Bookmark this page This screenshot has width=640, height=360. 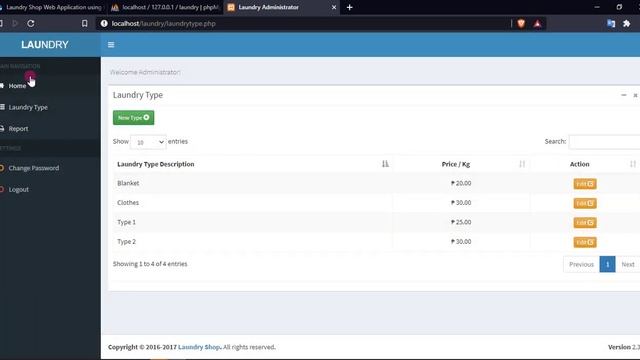[84, 24]
